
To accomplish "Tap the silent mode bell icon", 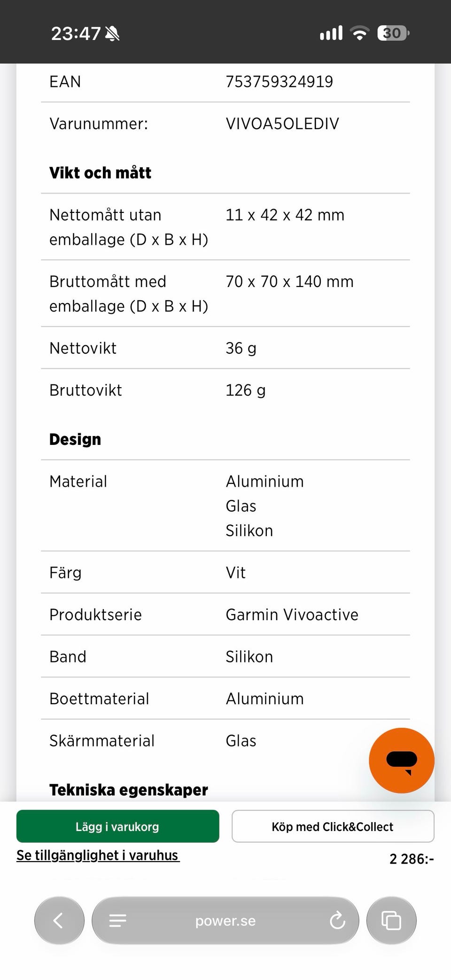I will (112, 33).
